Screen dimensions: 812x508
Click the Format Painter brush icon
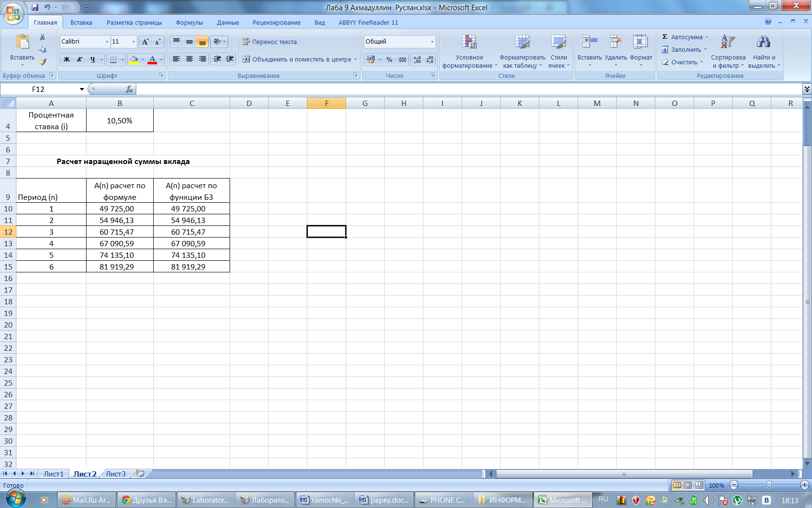[43, 62]
